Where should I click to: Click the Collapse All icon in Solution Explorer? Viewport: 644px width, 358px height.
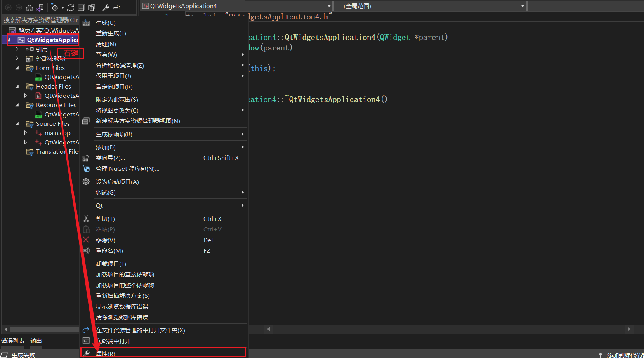pyautogui.click(x=81, y=7)
